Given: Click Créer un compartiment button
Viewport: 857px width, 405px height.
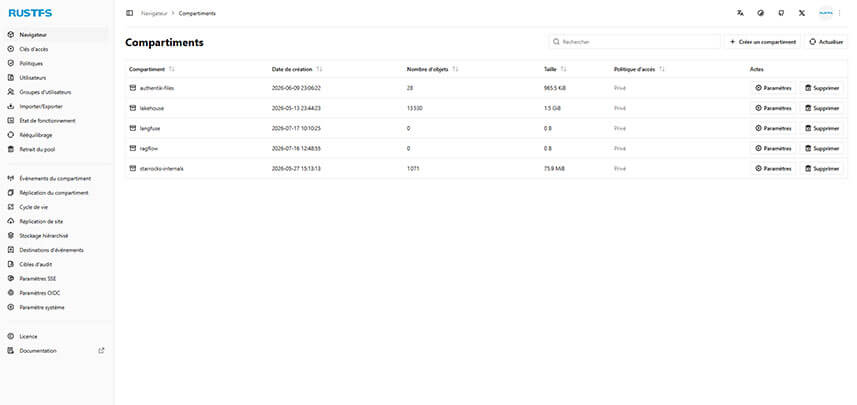Looking at the screenshot, I should click(762, 42).
